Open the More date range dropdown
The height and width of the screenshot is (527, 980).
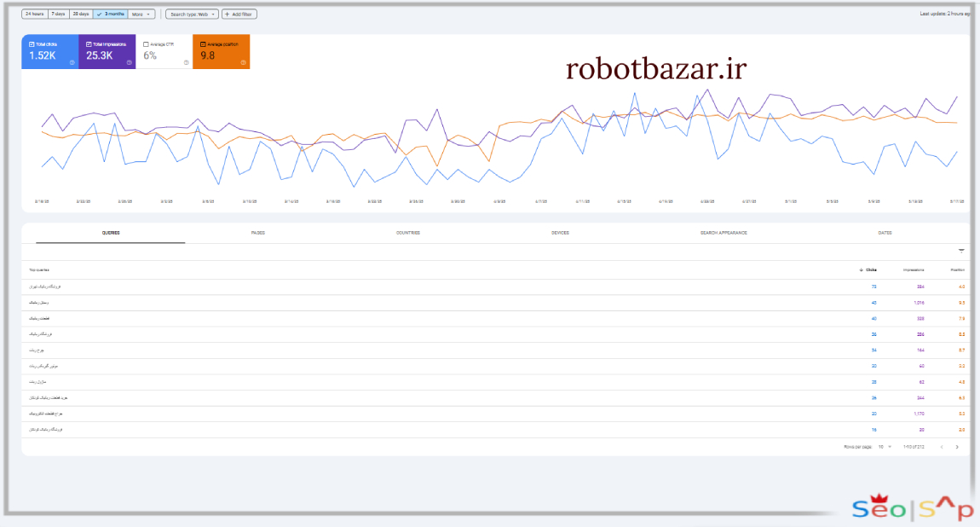[x=141, y=14]
